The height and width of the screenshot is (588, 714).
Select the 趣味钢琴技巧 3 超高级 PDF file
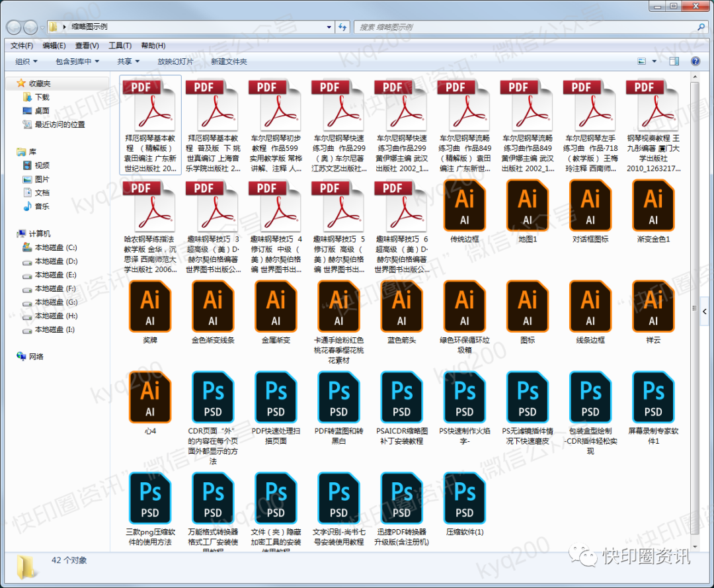click(213, 226)
